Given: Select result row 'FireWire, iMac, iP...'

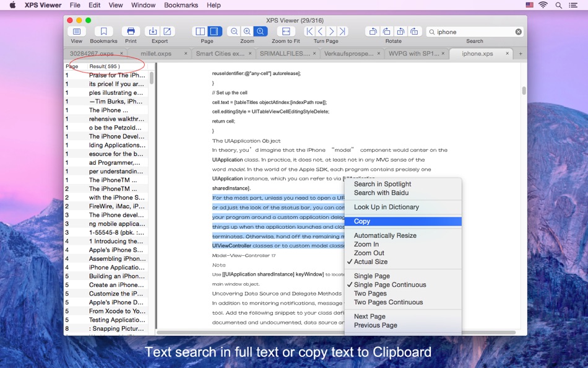Looking at the screenshot, I should pyautogui.click(x=106, y=206).
